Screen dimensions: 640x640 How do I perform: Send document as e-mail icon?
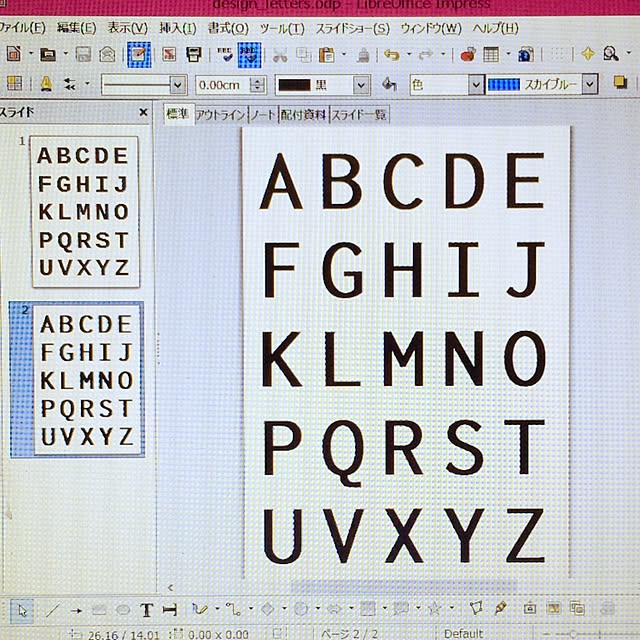[x=107, y=54]
